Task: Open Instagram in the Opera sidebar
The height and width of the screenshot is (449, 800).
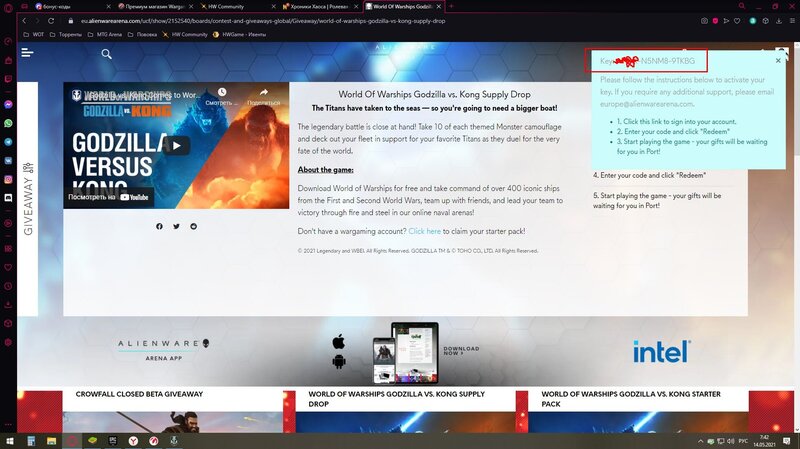Action: (8, 179)
